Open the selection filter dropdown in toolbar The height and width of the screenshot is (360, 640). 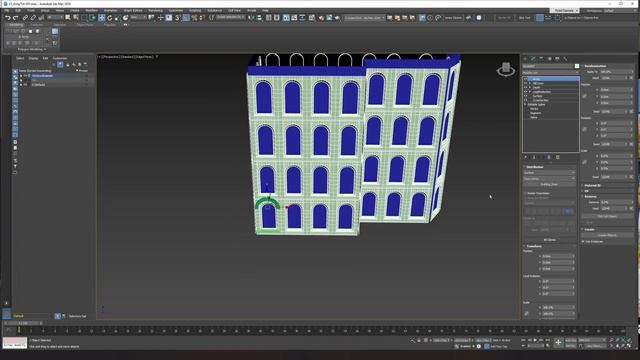coord(55,18)
